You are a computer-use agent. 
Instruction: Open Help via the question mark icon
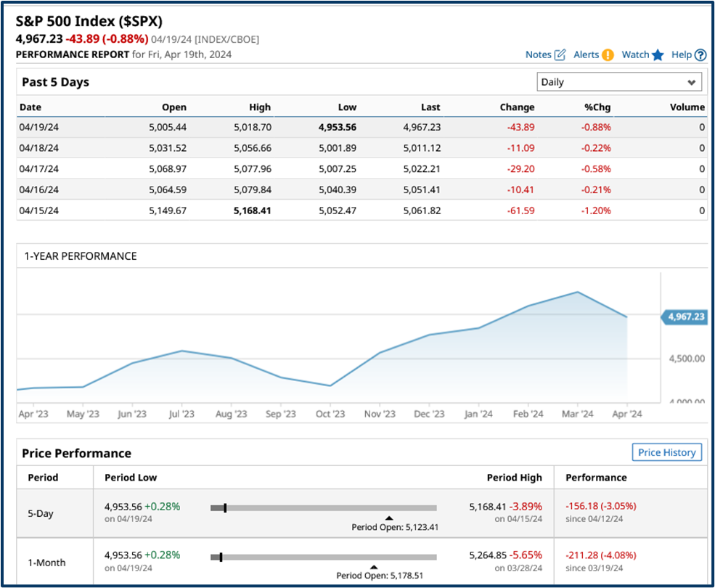pyautogui.click(x=700, y=54)
